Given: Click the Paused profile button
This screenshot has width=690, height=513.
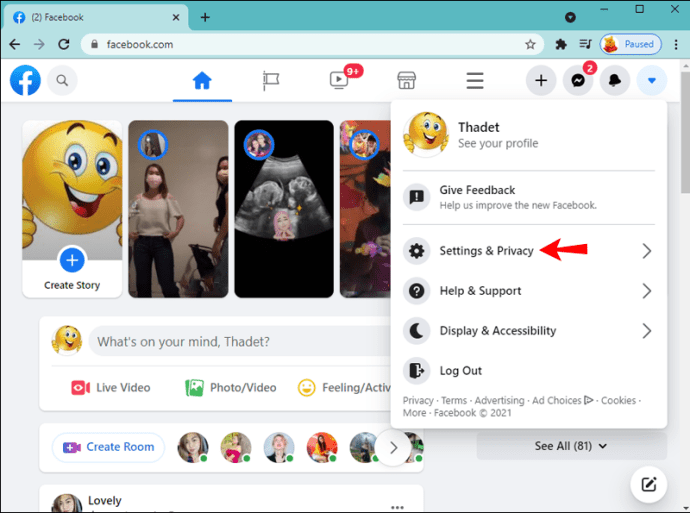Looking at the screenshot, I should click(x=630, y=44).
